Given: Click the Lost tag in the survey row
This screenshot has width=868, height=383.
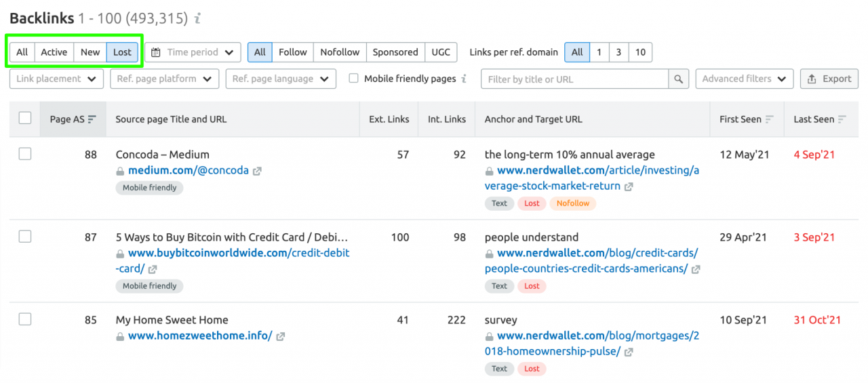Looking at the screenshot, I should [x=532, y=369].
